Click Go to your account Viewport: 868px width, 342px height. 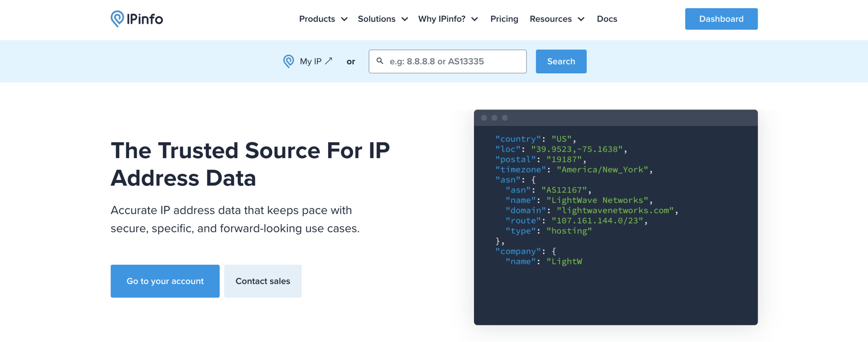[165, 281]
